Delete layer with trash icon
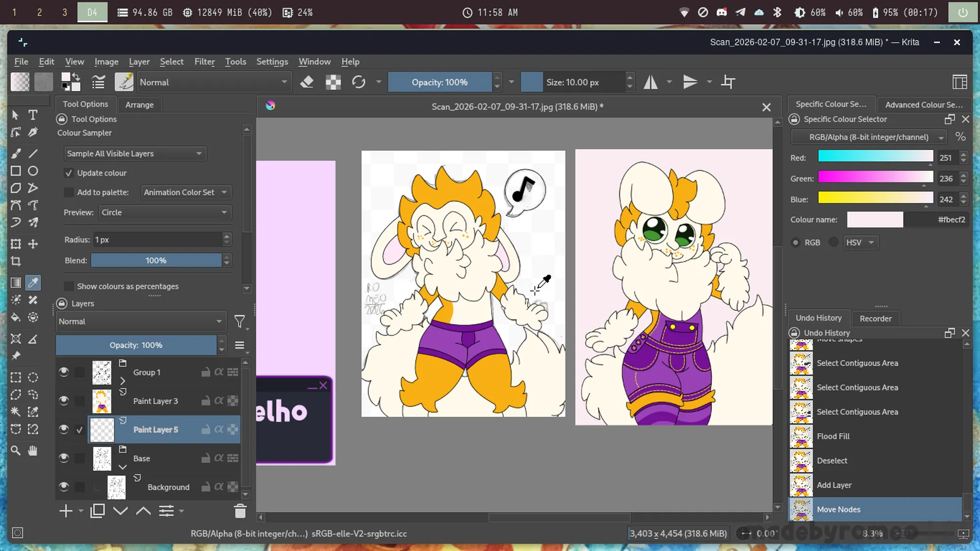Image resolution: width=980 pixels, height=551 pixels. click(240, 511)
